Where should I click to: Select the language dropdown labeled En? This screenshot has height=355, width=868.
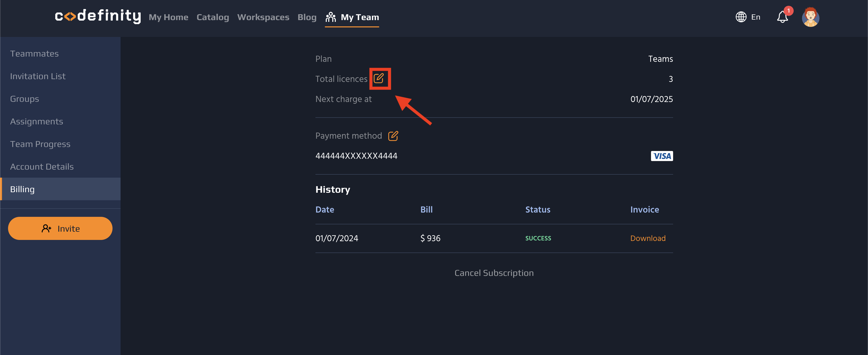pos(755,17)
